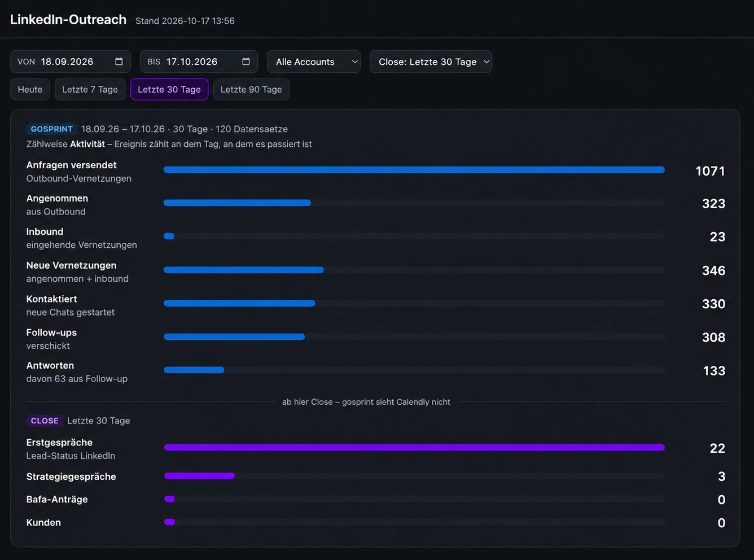Viewport: 754px width, 560px height.
Task: Click the value 22 for Erstgespräche
Action: click(x=717, y=448)
